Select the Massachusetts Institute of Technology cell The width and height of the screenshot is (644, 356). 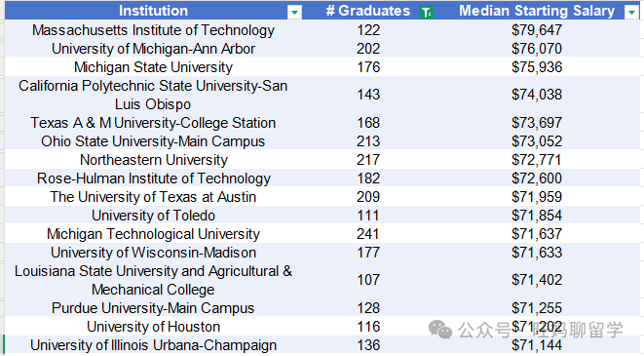pos(154,30)
